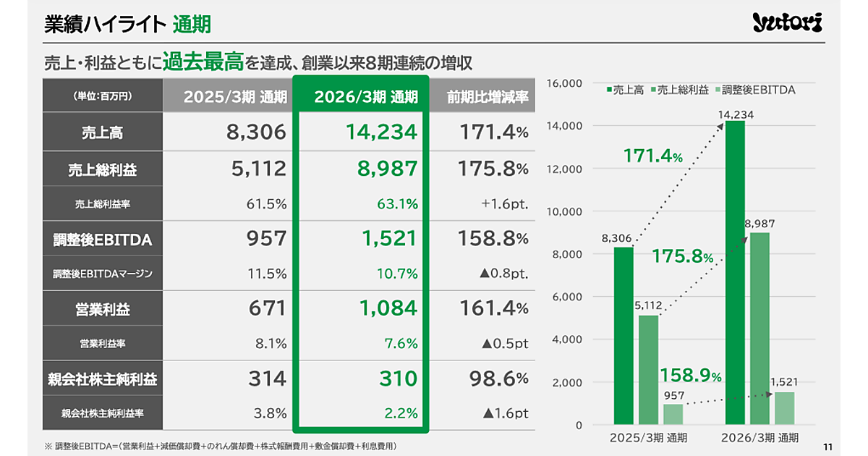
Task: Click the 親会社株主純利益 row label
Action: [102, 378]
